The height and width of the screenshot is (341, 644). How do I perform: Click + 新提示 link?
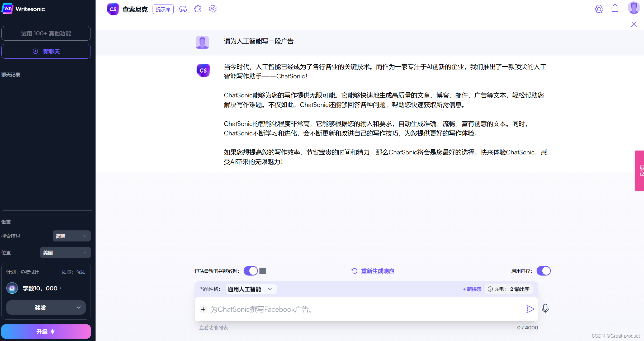[x=472, y=289]
